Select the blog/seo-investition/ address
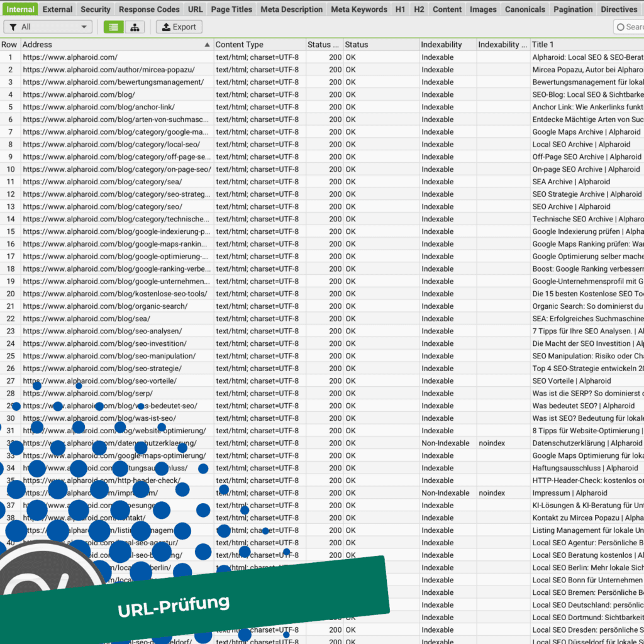This screenshot has width=644, height=644. [x=105, y=344]
